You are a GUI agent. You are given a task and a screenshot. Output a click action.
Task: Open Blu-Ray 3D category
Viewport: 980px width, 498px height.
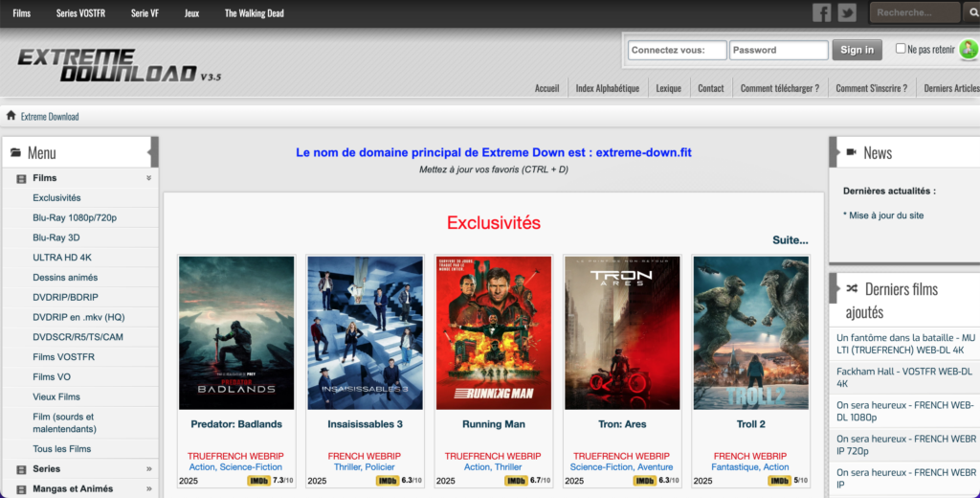coord(56,238)
